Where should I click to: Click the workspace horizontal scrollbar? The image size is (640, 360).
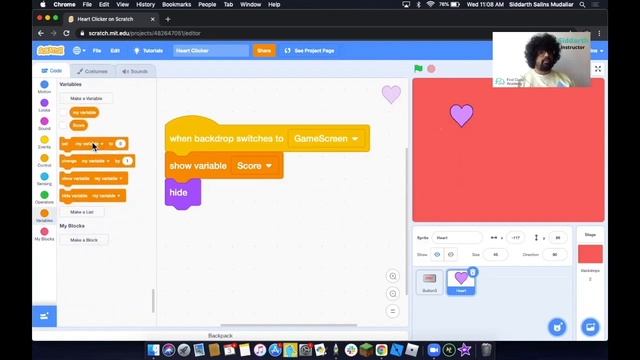tap(289, 325)
